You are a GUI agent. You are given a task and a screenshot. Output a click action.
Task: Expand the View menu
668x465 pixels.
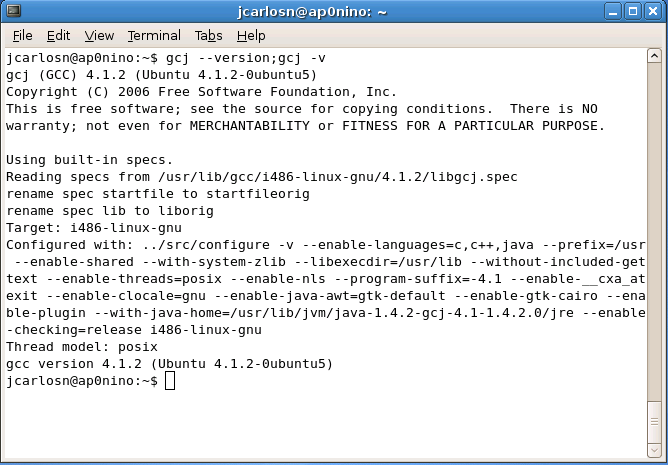[99, 35]
